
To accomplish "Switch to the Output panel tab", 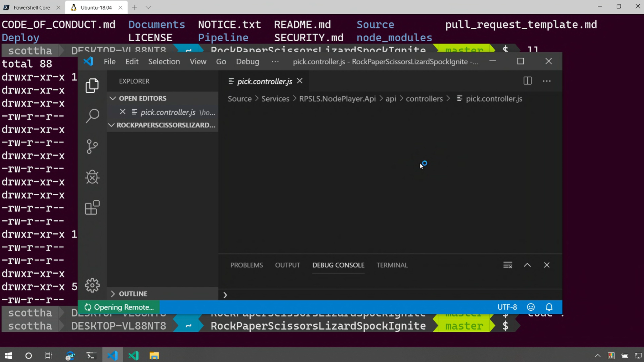I will tap(288, 265).
